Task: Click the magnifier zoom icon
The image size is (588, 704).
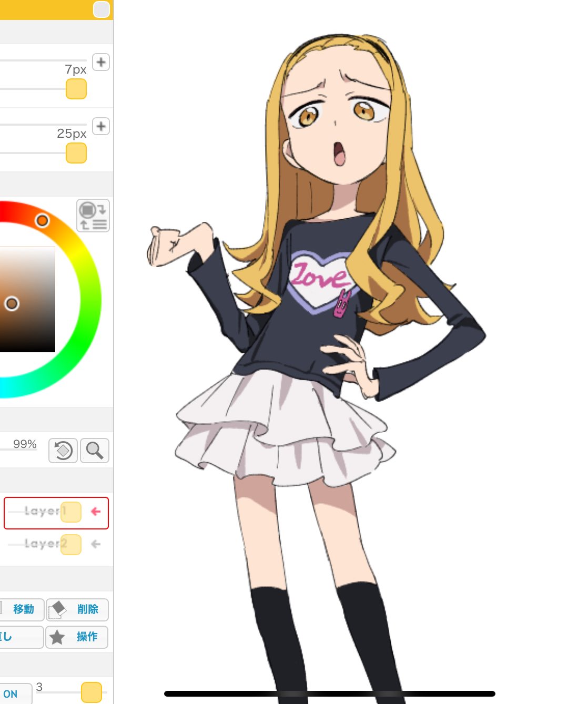Action: [x=95, y=451]
